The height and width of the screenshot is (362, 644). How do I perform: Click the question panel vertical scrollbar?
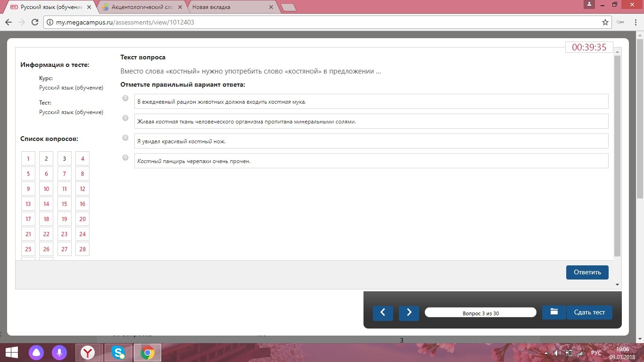coord(617,156)
